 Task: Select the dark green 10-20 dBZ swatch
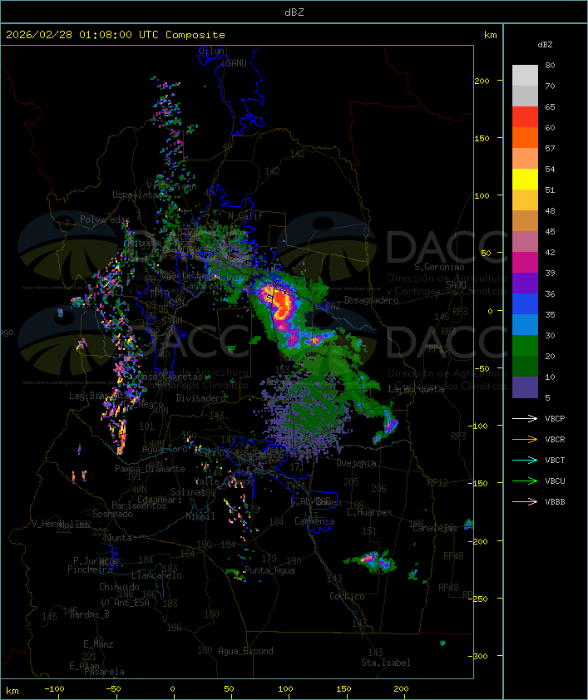click(x=525, y=367)
